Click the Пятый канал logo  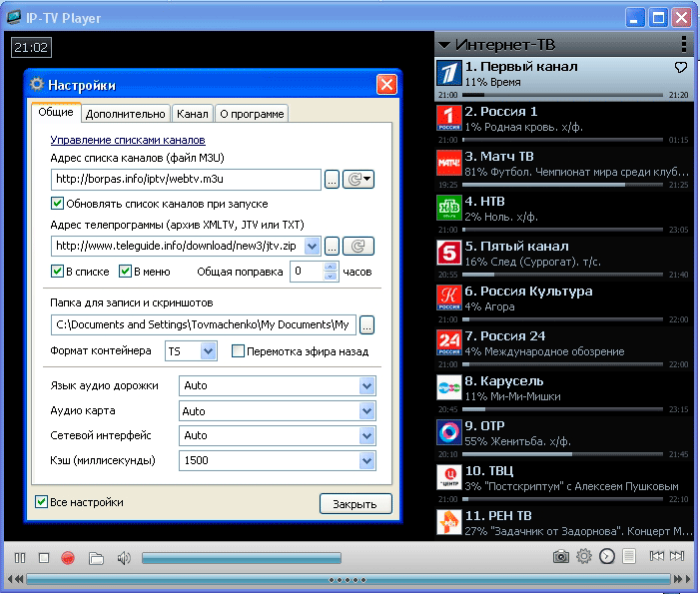tap(448, 253)
